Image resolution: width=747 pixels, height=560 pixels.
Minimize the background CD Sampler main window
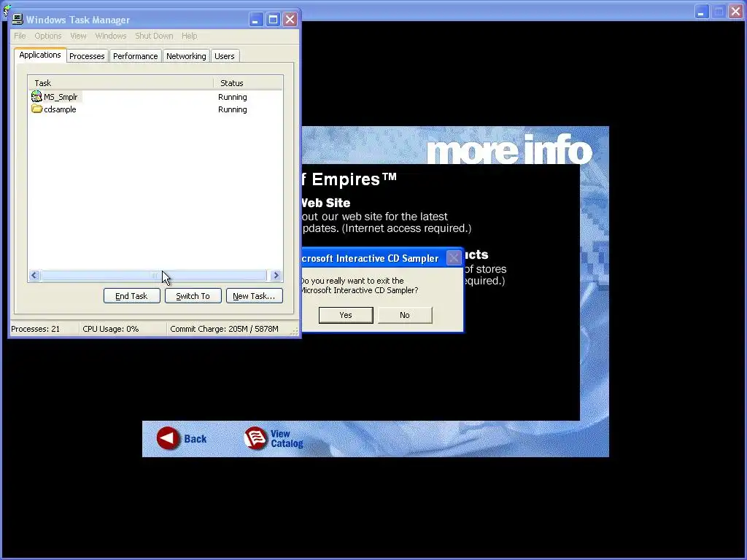(x=701, y=12)
